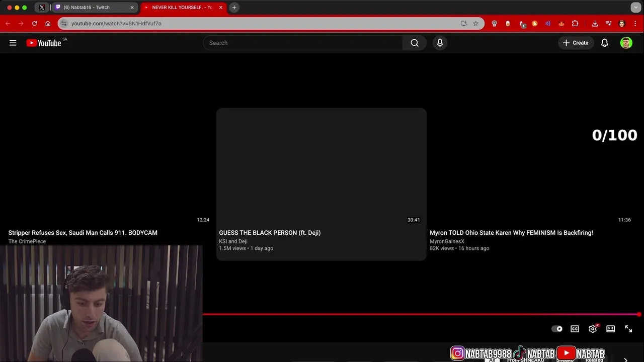Install app icon in address bar

coord(463,24)
